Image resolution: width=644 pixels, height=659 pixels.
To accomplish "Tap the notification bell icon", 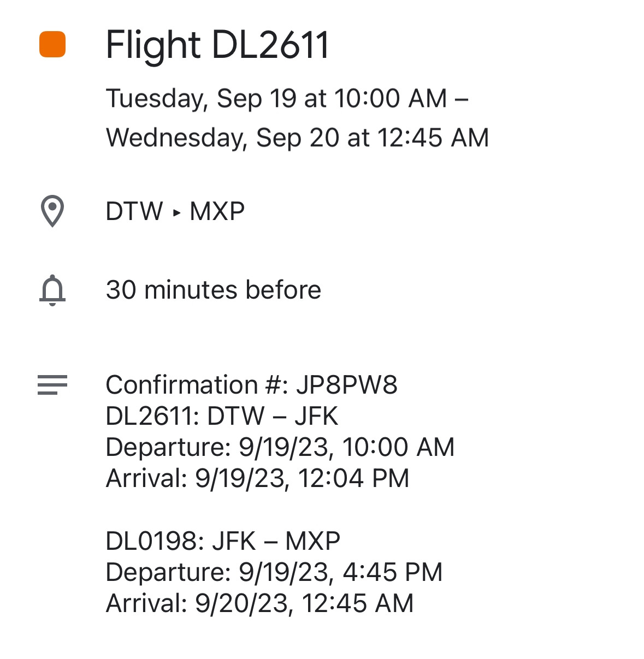I will point(52,289).
